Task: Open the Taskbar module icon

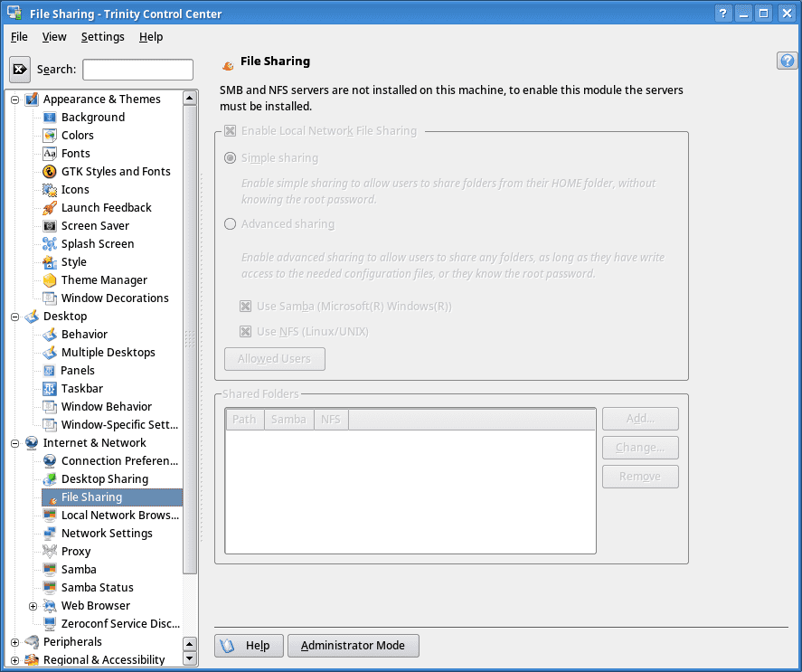Action: point(50,389)
